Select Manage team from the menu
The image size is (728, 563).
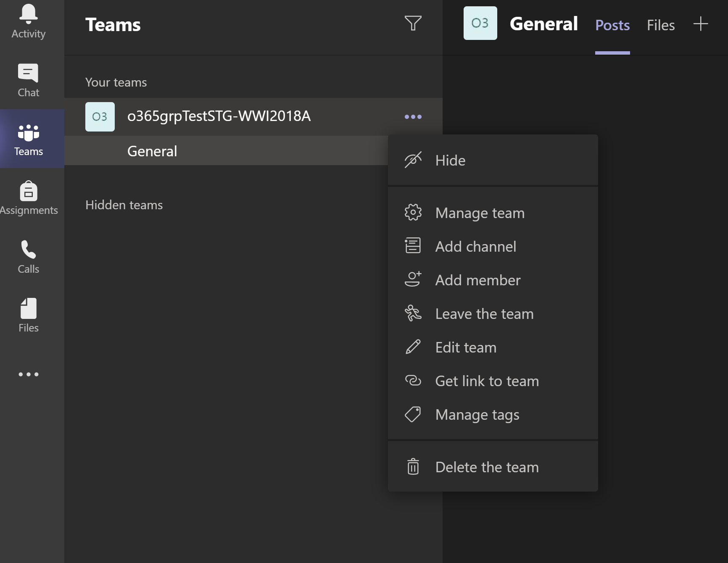(x=480, y=213)
